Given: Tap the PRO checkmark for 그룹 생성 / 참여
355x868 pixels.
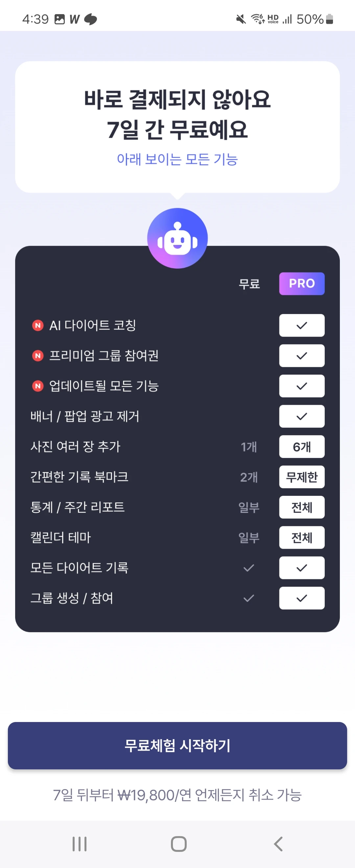Looking at the screenshot, I should pos(302,598).
